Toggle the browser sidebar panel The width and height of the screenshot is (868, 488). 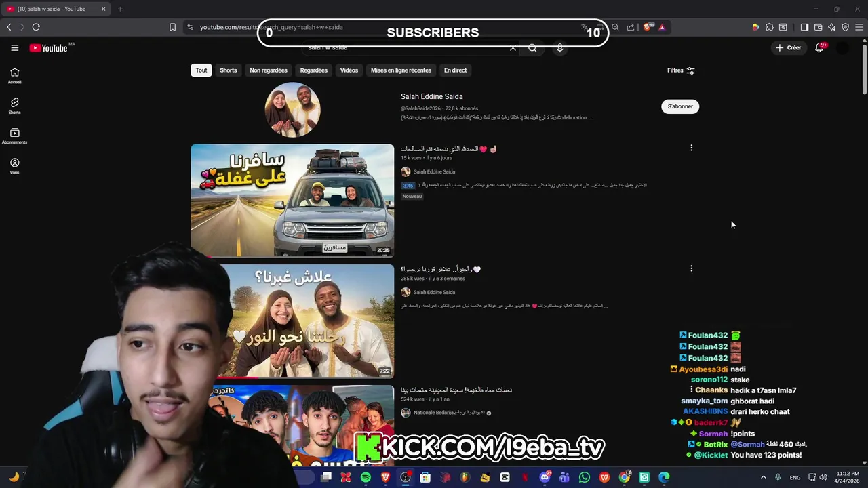804,27
